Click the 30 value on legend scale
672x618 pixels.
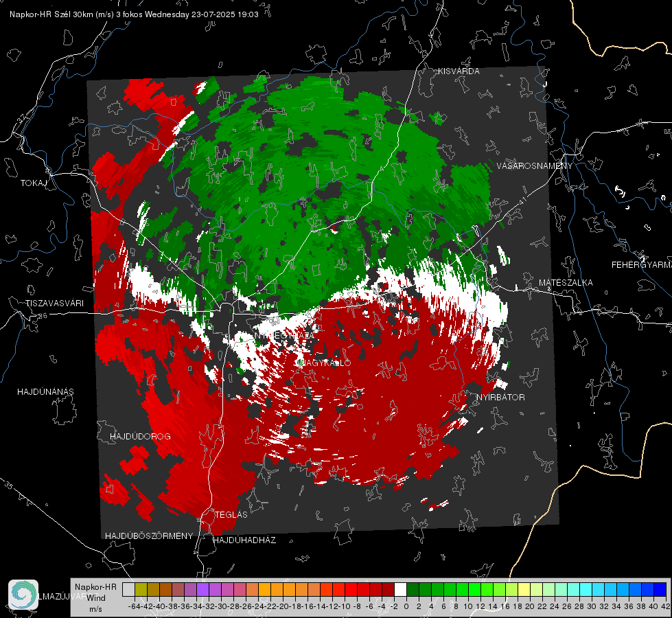click(592, 606)
